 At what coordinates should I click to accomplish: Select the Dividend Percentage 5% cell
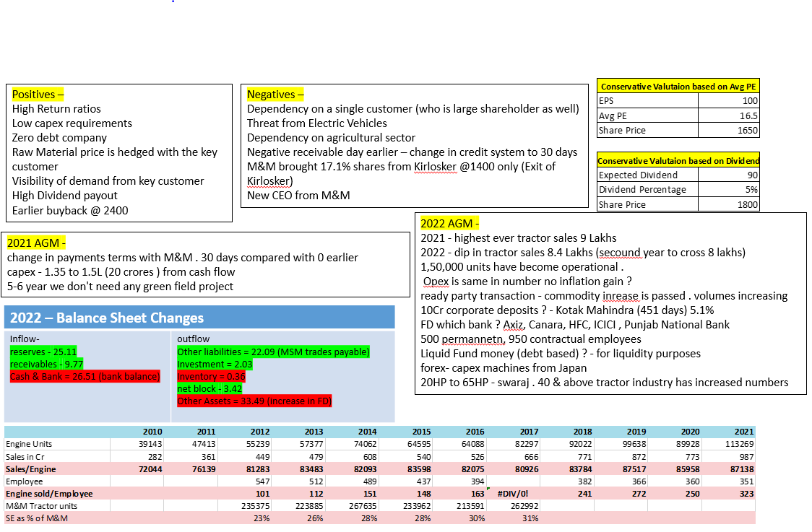[x=728, y=190]
